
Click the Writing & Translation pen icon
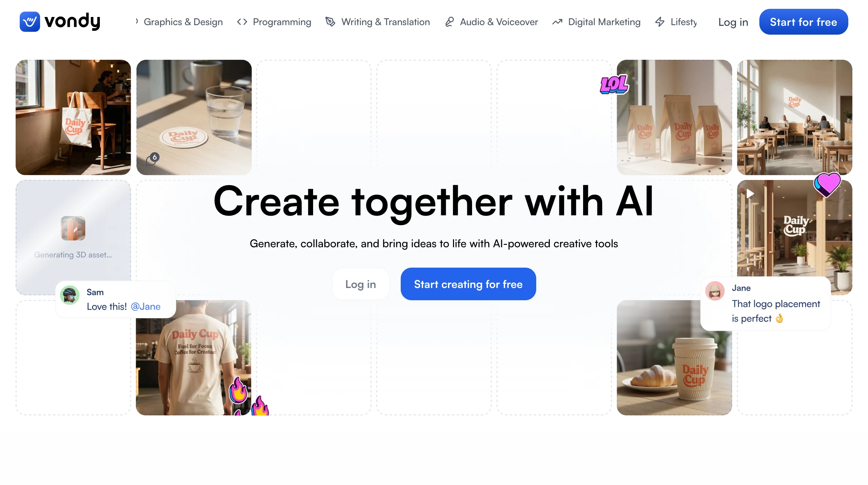point(330,22)
